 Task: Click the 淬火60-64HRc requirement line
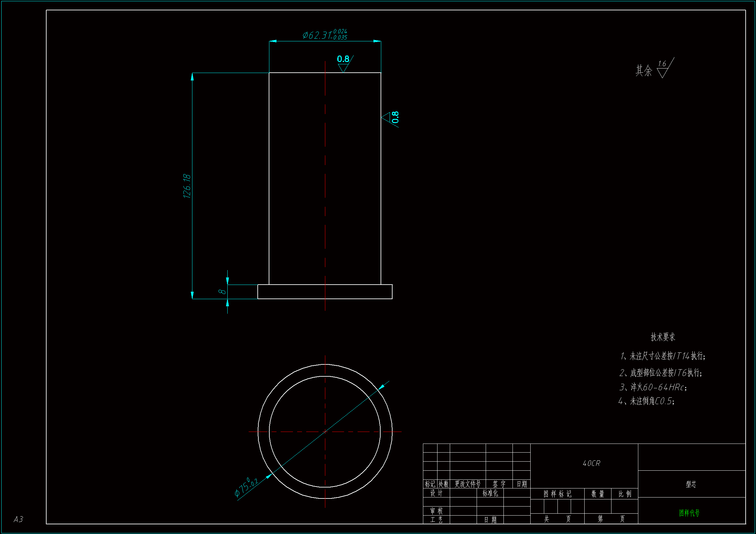(x=653, y=387)
